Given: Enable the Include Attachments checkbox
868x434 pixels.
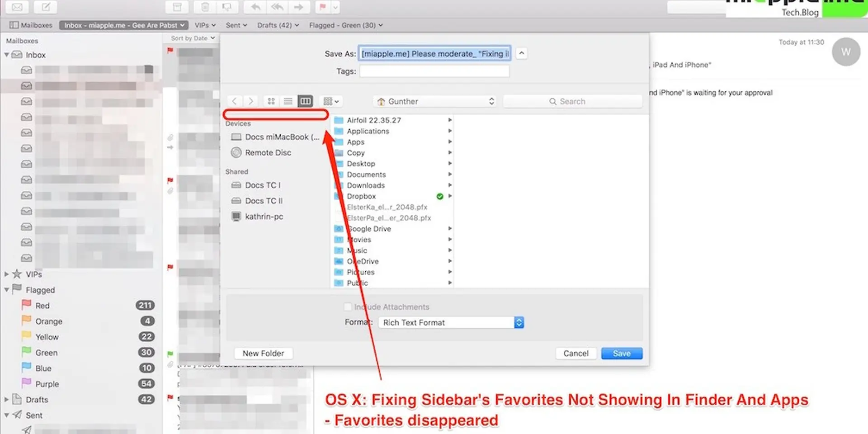Looking at the screenshot, I should coord(348,307).
